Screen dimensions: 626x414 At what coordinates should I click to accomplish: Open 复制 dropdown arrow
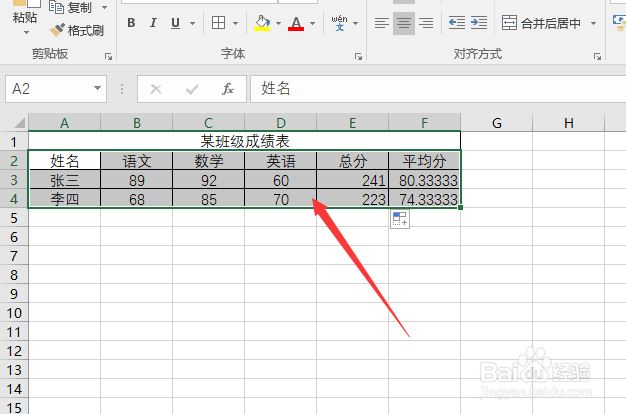pos(104,7)
